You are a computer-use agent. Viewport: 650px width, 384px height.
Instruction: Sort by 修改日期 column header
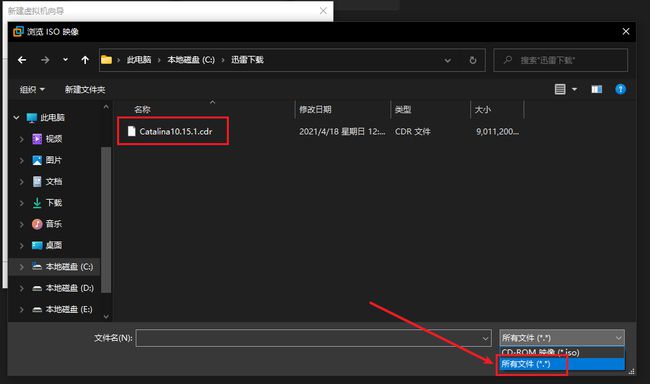[x=315, y=109]
